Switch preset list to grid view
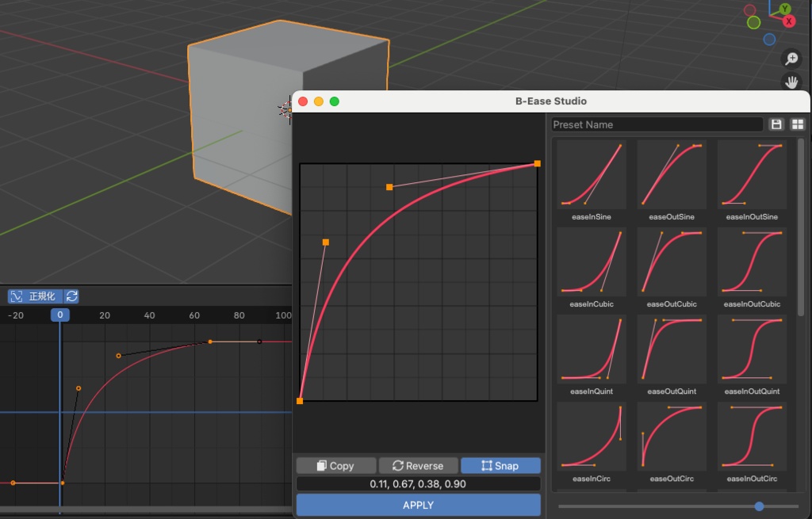The height and width of the screenshot is (519, 812). pyautogui.click(x=797, y=124)
